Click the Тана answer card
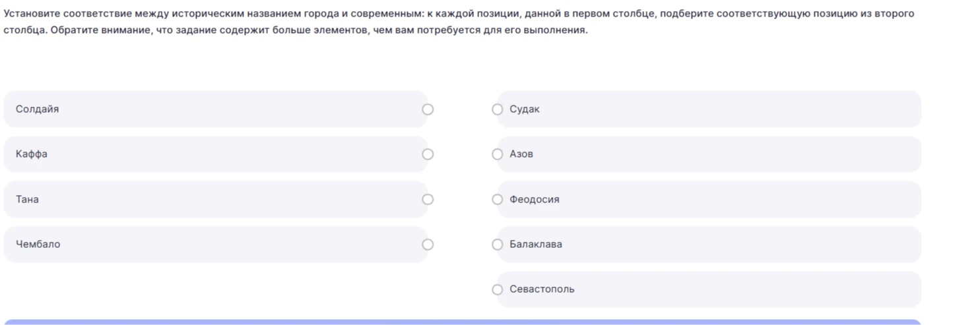 coord(216,199)
